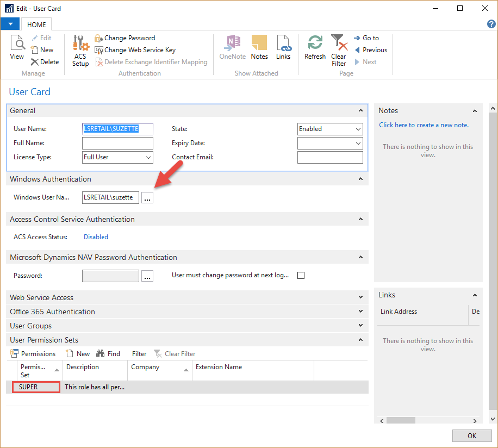Click here to create a new note
This screenshot has height=448, width=498.
(x=424, y=125)
